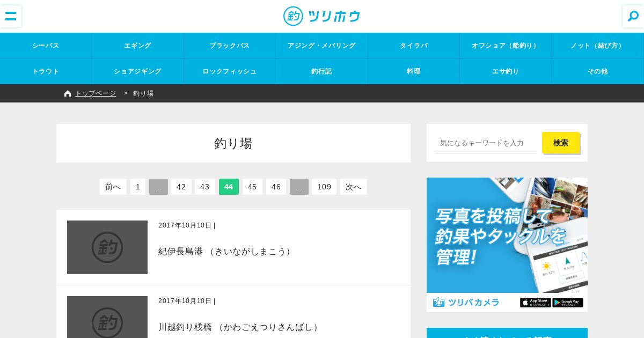Click the home icon in breadcrumb
Screen dimensions: 644x338
click(x=68, y=93)
